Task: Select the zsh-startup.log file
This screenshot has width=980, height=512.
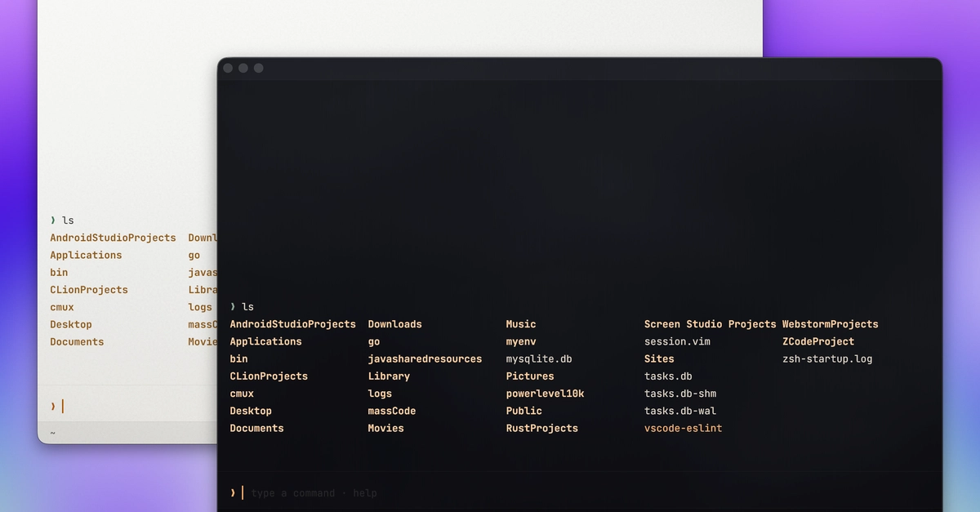Action: [827, 358]
